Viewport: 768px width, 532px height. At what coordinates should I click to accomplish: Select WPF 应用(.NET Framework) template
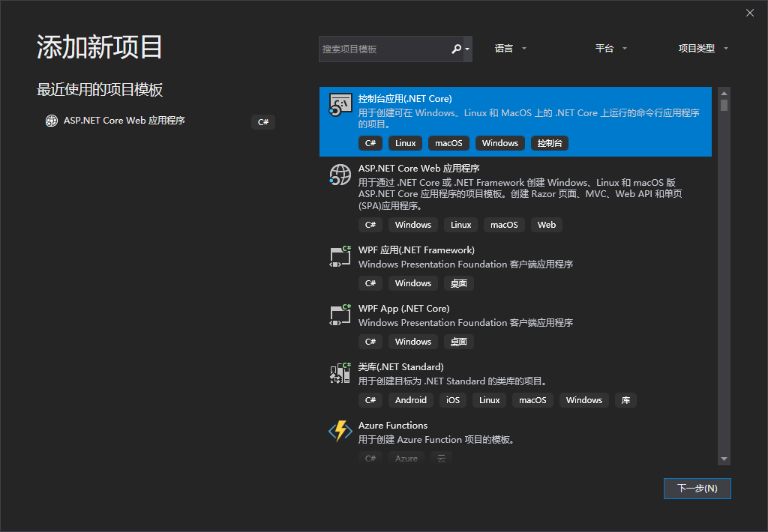(416, 250)
